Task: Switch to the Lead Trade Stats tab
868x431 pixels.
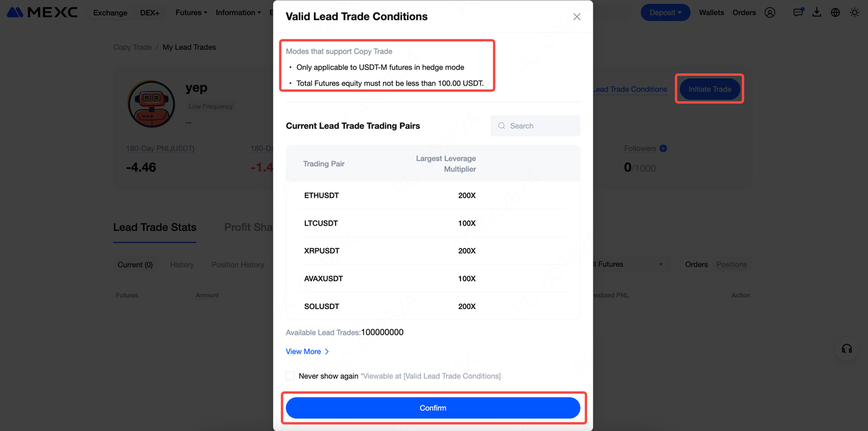Action: 155,228
